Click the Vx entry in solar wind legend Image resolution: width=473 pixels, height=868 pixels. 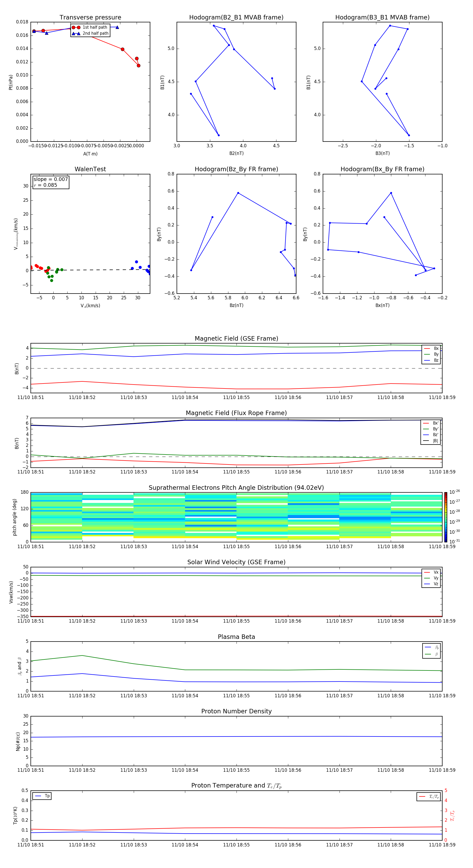click(431, 573)
